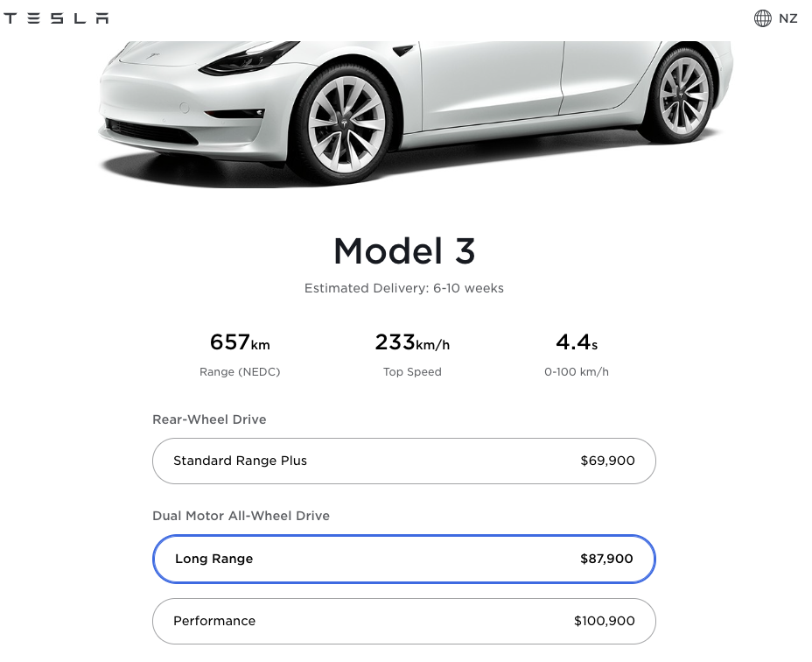Screen dimensions: 812x662
Task: Click the $69,900 price on Standard Range Plus
Action: 607,461
